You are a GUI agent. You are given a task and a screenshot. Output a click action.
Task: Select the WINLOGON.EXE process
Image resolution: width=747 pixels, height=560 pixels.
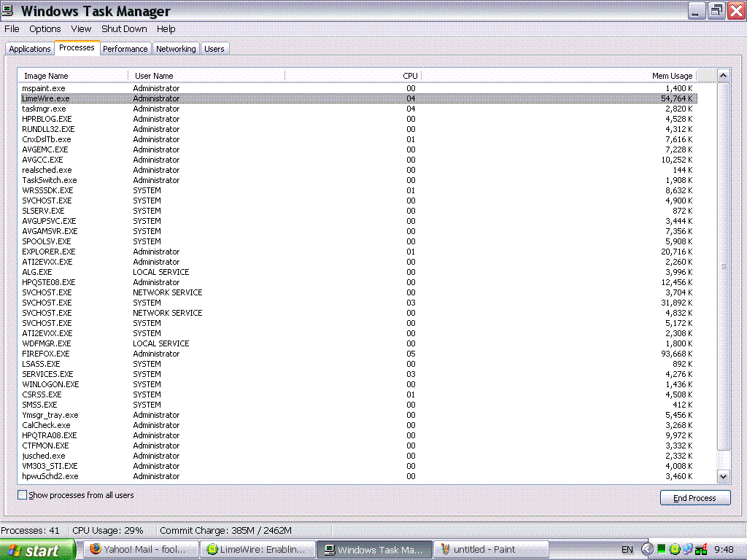(50, 384)
